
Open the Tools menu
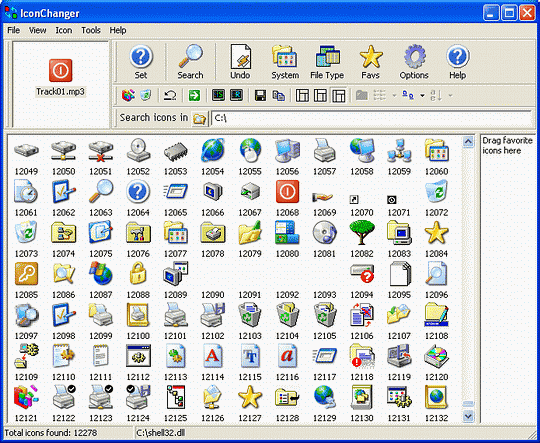[91, 30]
